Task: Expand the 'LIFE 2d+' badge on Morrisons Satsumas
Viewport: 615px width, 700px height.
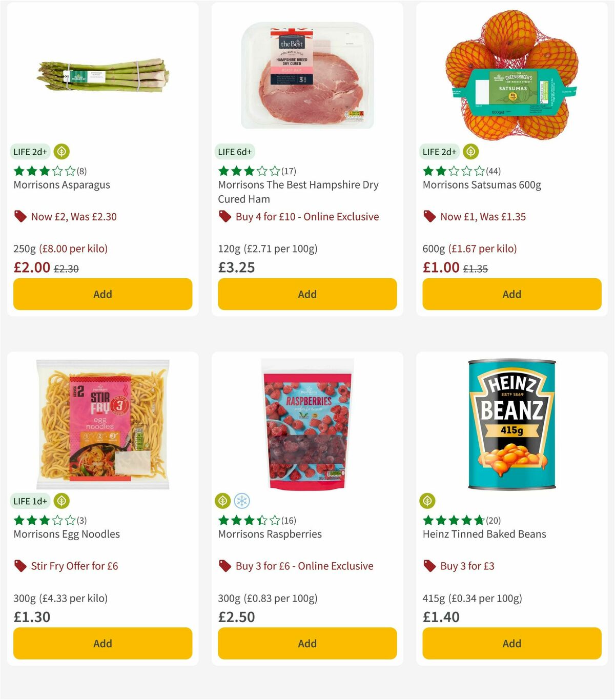Action: click(439, 152)
